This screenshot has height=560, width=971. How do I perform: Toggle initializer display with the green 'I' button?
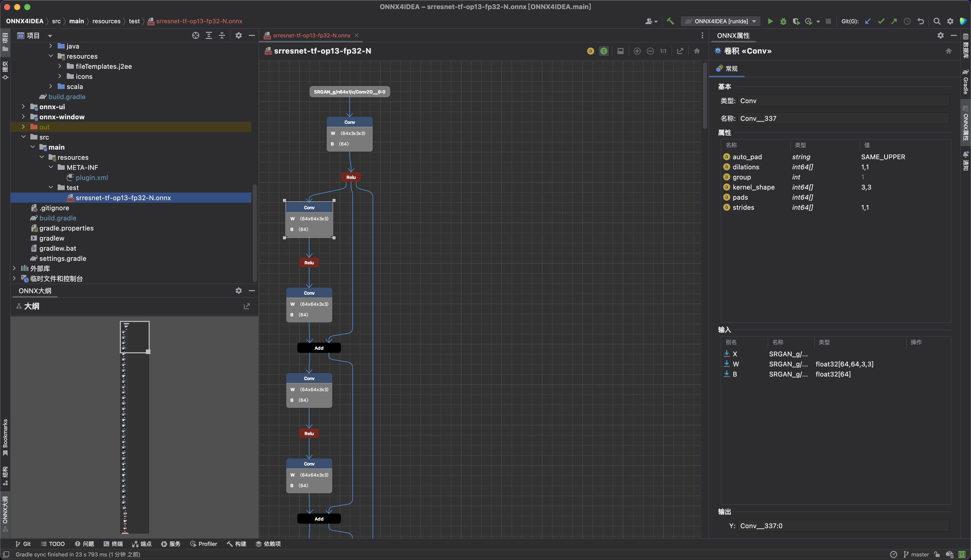click(603, 51)
